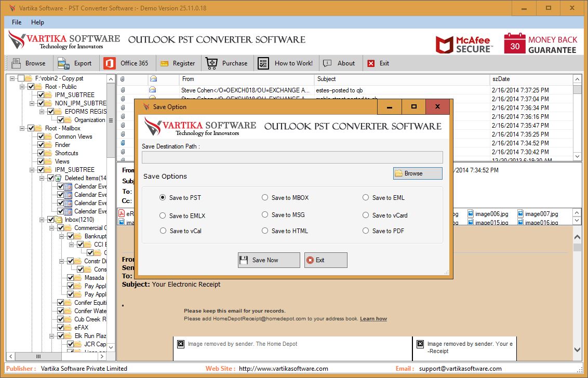Click the Finder folder icon in tree

coord(49,145)
